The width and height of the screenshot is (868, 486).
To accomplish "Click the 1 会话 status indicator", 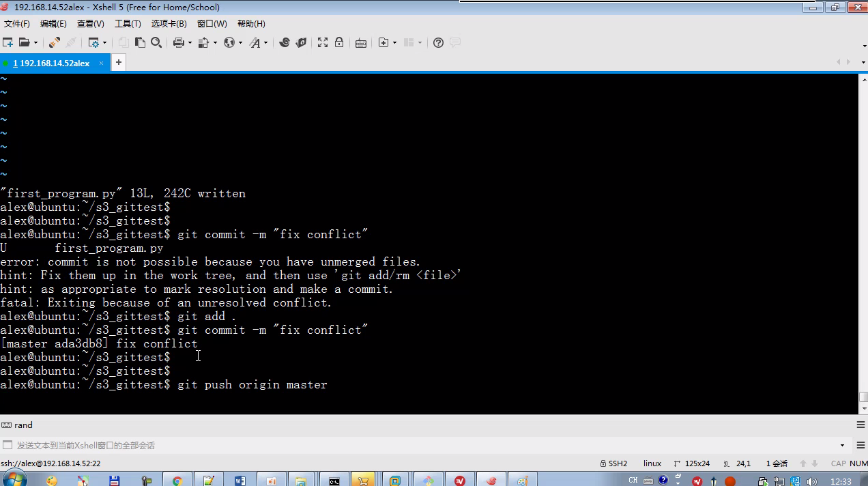I will (777, 463).
